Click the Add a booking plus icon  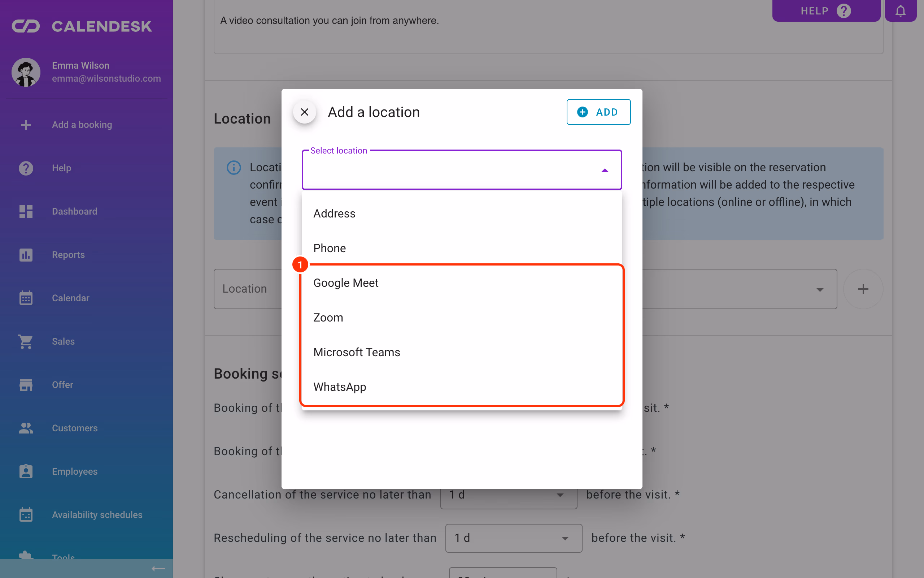[x=26, y=125]
